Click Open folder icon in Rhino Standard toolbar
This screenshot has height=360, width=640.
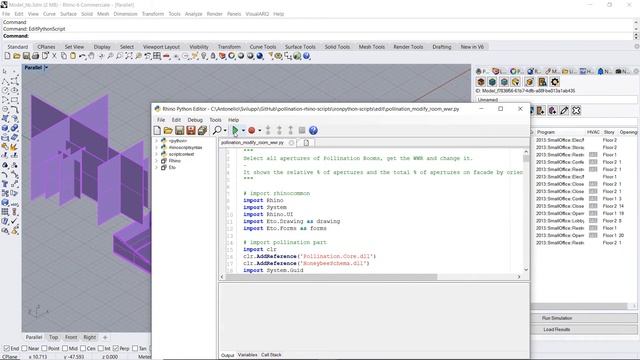coord(17,56)
